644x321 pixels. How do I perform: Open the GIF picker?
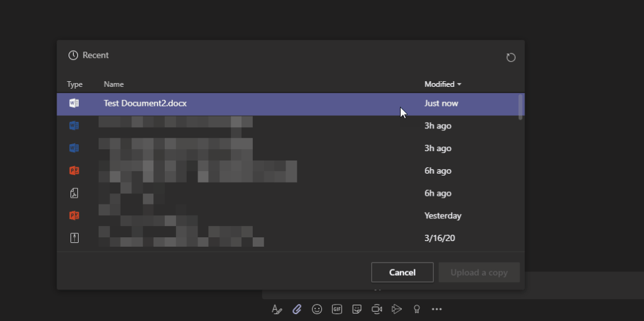pos(337,309)
